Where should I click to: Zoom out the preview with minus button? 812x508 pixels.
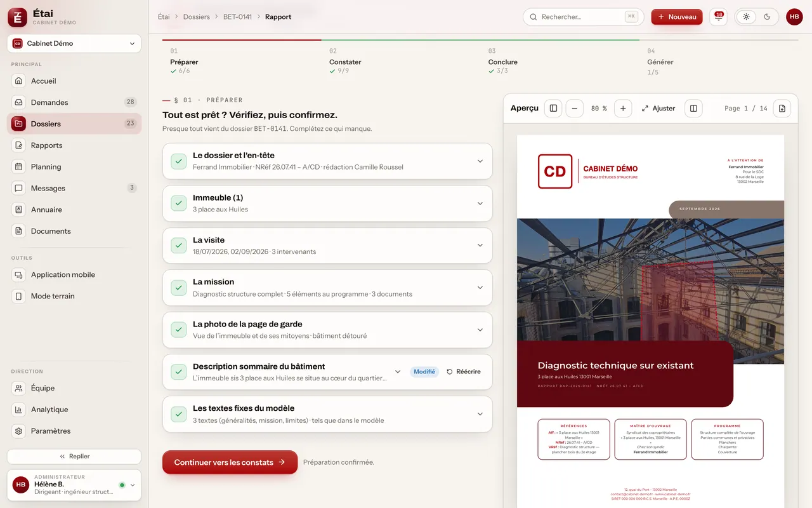[574, 109]
